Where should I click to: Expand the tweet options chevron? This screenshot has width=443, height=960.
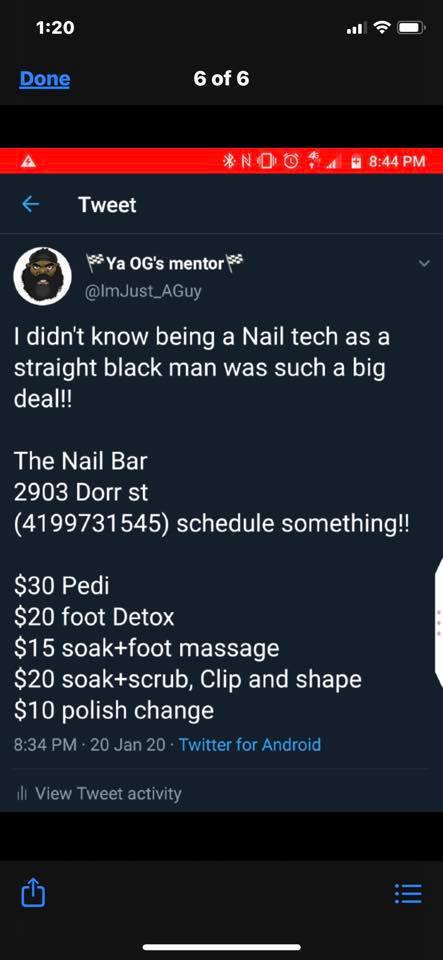425,264
